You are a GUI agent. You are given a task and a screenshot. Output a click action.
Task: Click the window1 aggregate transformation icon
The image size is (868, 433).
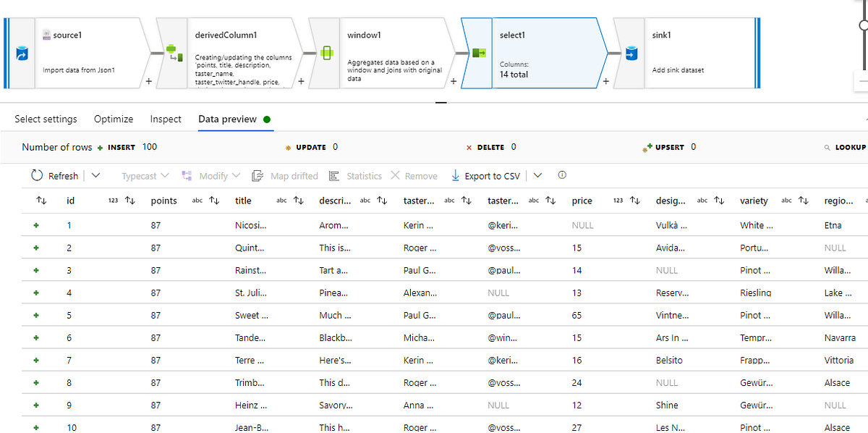click(x=327, y=51)
